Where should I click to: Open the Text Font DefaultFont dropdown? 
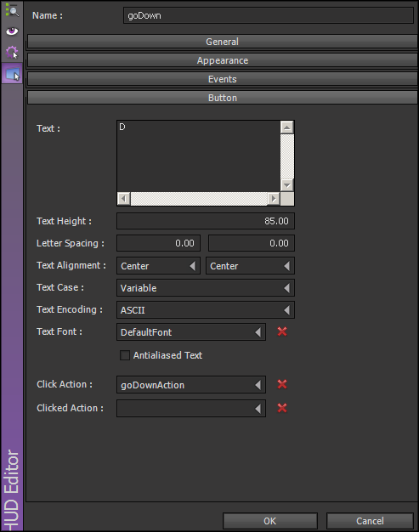pos(191,331)
